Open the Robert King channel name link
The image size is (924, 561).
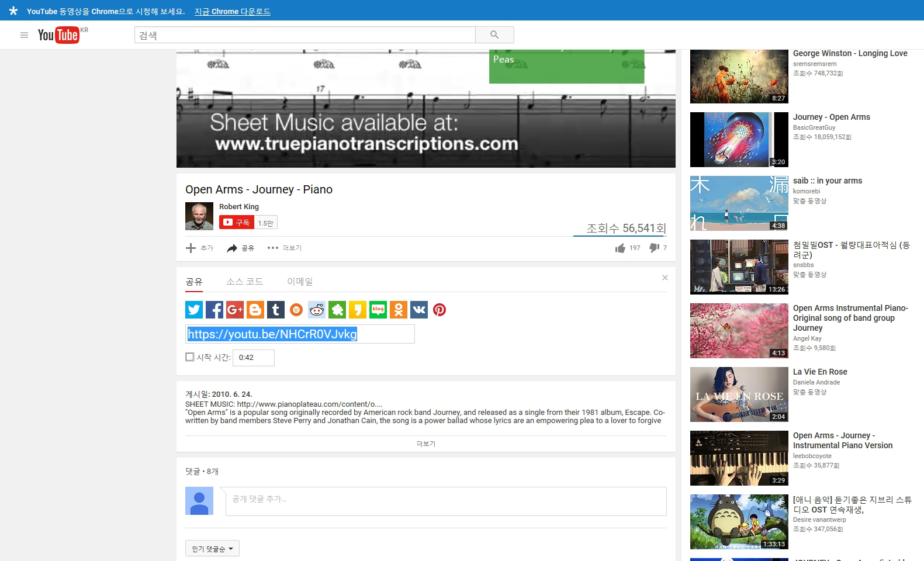point(239,206)
